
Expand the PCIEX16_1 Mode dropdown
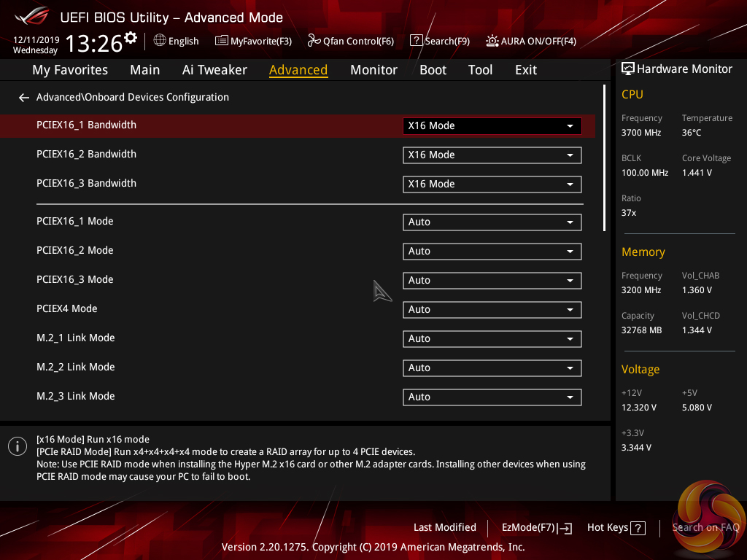[492, 222]
